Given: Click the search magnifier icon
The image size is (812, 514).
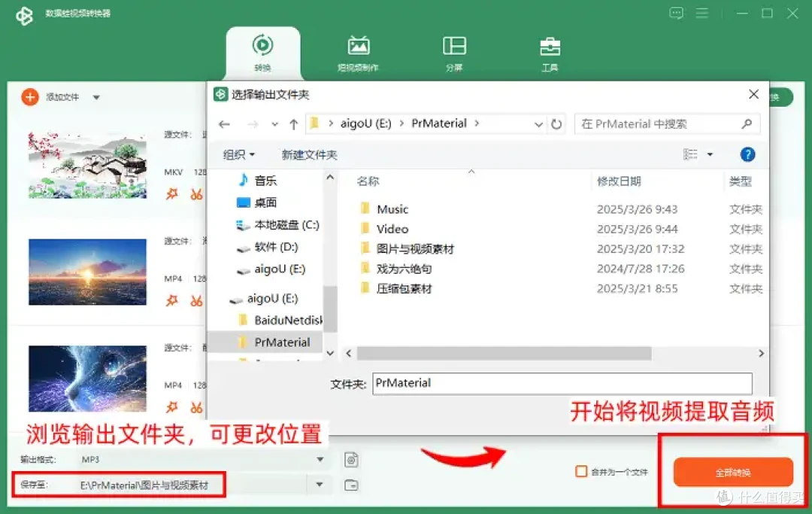Looking at the screenshot, I should [747, 124].
